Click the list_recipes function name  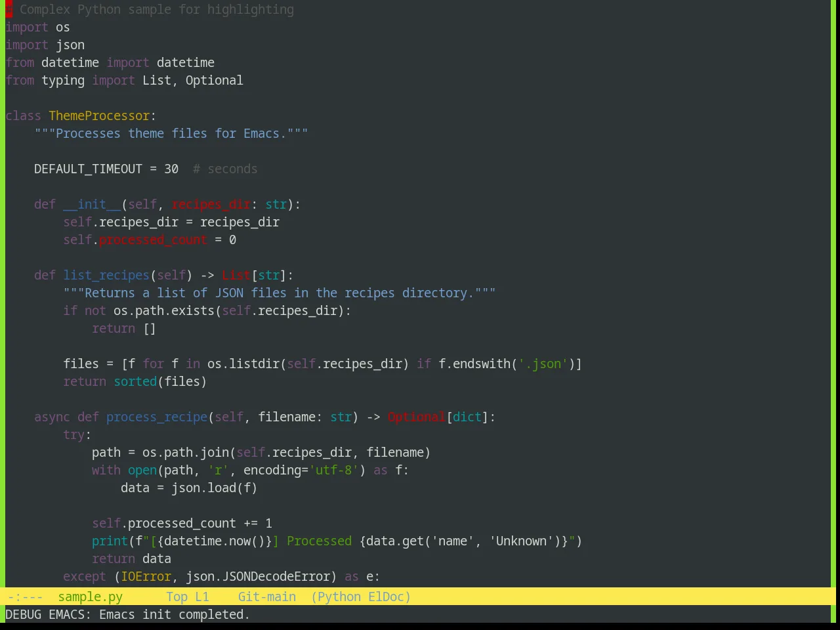tap(106, 275)
